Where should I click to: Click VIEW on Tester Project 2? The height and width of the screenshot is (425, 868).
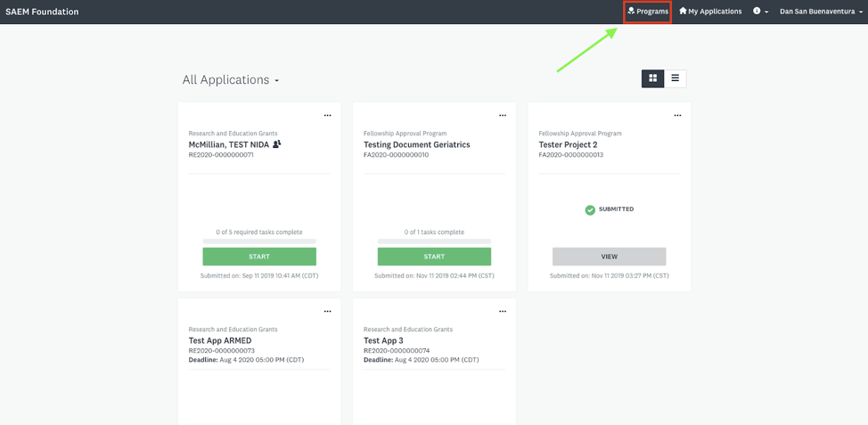[x=609, y=257]
